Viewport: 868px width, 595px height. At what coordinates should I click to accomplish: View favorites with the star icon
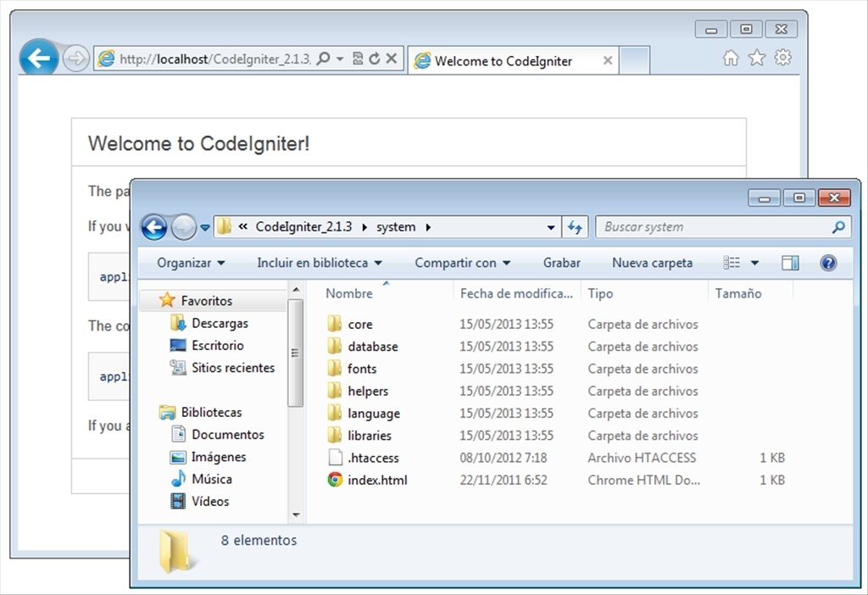(755, 57)
